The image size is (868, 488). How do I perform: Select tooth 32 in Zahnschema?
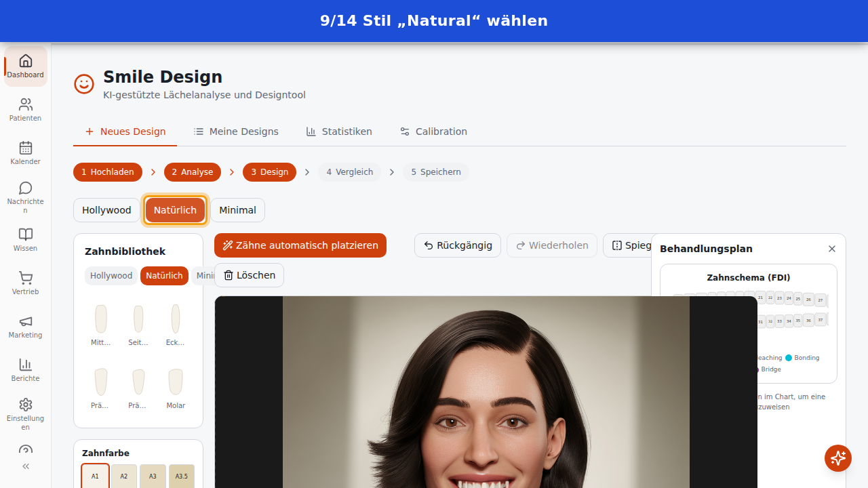pos(770,321)
